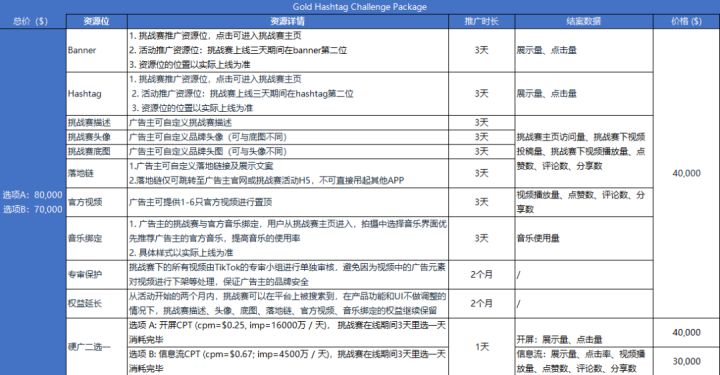Screen dimensions: 720x375
Task: Click 展示量、点击量 in Banner row
Action: coord(584,50)
